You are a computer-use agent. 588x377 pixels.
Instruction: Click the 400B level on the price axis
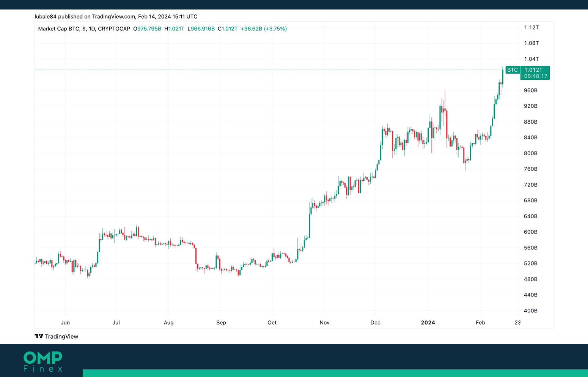(x=531, y=311)
